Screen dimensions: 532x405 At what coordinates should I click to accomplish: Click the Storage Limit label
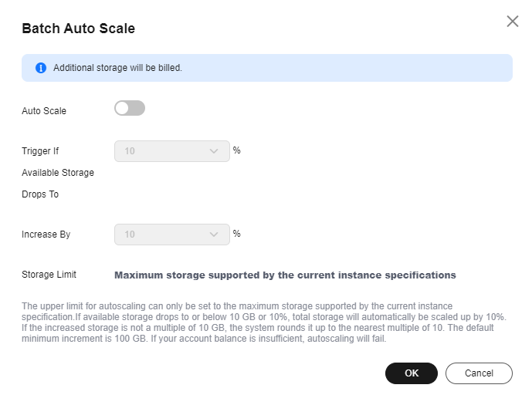tap(49, 275)
